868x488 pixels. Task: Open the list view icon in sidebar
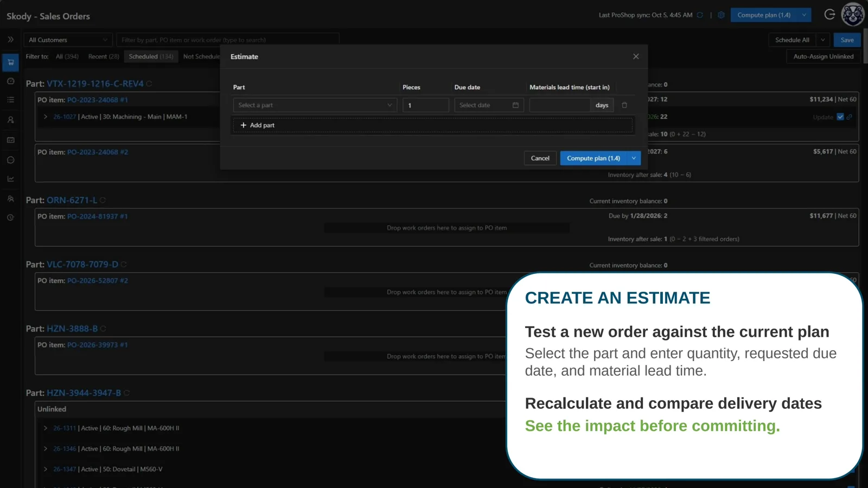coord(10,100)
